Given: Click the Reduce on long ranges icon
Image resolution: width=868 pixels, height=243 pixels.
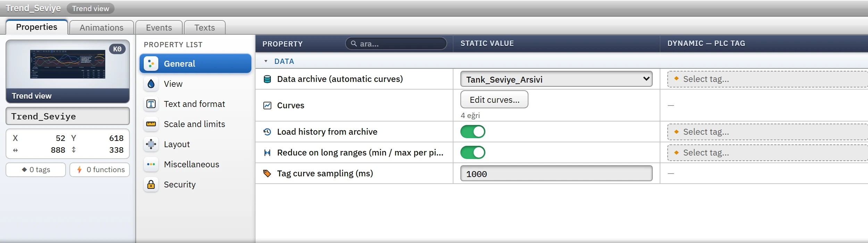Looking at the screenshot, I should [267, 153].
